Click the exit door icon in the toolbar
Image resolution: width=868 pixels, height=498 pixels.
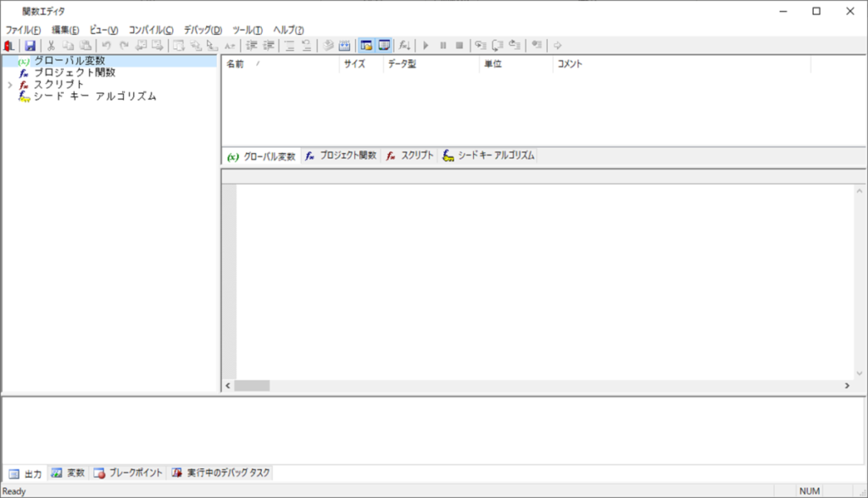pyautogui.click(x=9, y=45)
